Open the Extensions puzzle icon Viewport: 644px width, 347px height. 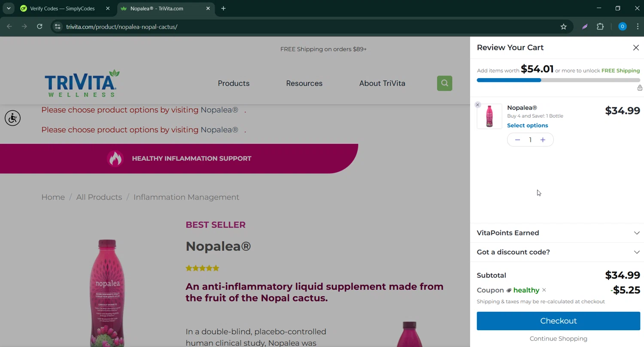[x=600, y=27]
